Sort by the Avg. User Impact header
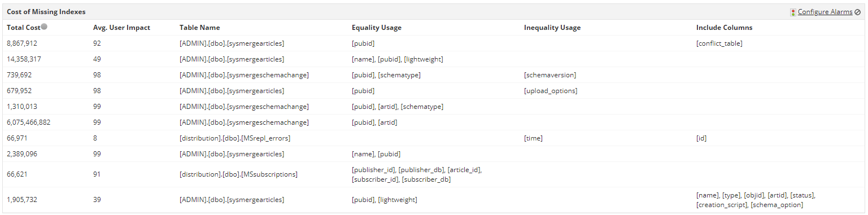868x215 pixels. [x=121, y=27]
